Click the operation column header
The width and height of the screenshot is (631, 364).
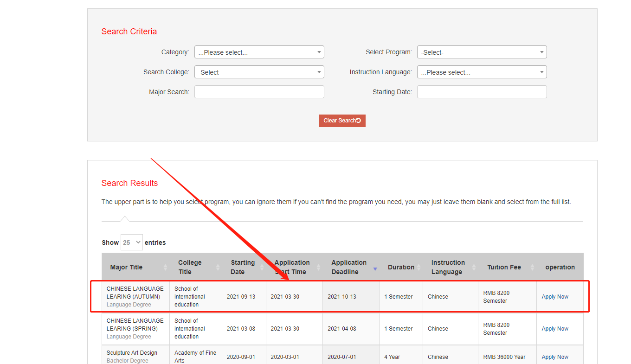coord(560,267)
